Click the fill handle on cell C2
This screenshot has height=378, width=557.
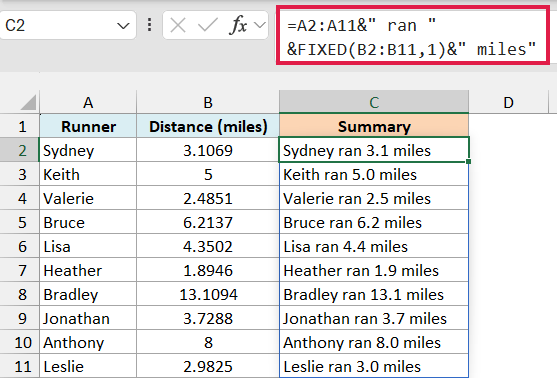pos(469,162)
